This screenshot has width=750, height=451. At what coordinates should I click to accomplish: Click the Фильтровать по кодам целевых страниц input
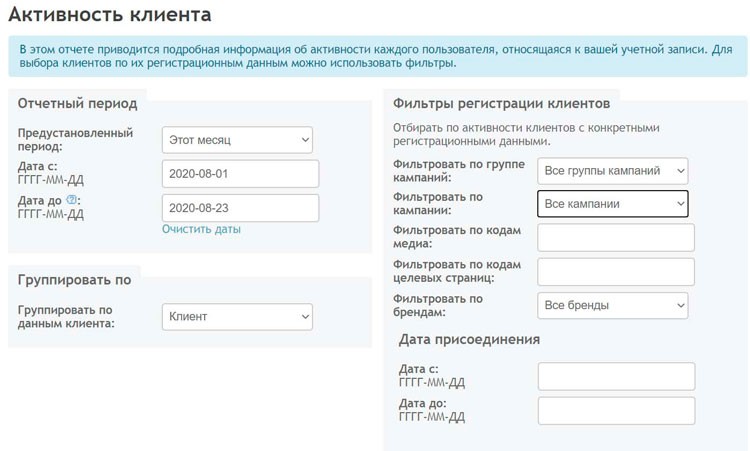616,272
